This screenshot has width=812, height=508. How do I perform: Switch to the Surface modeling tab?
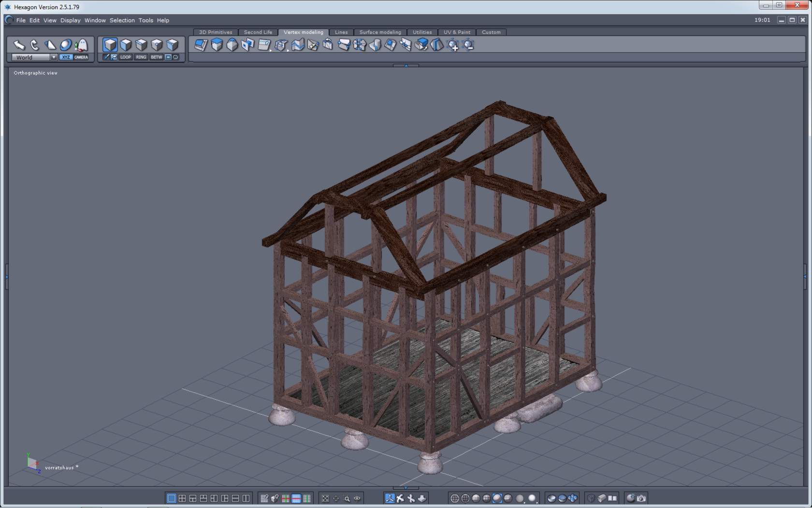click(x=380, y=32)
